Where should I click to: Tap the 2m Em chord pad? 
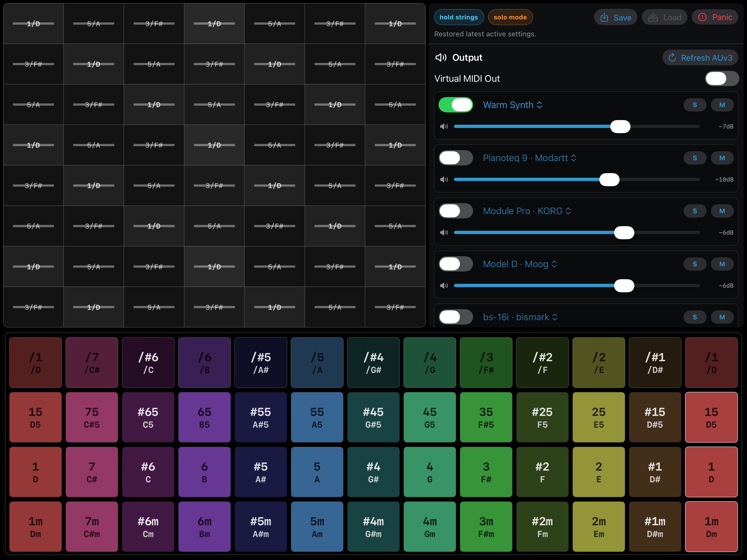coord(599,527)
